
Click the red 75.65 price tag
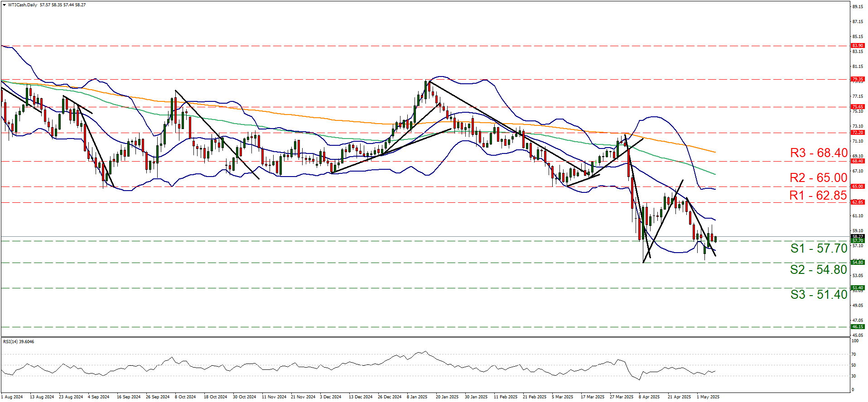(857, 107)
